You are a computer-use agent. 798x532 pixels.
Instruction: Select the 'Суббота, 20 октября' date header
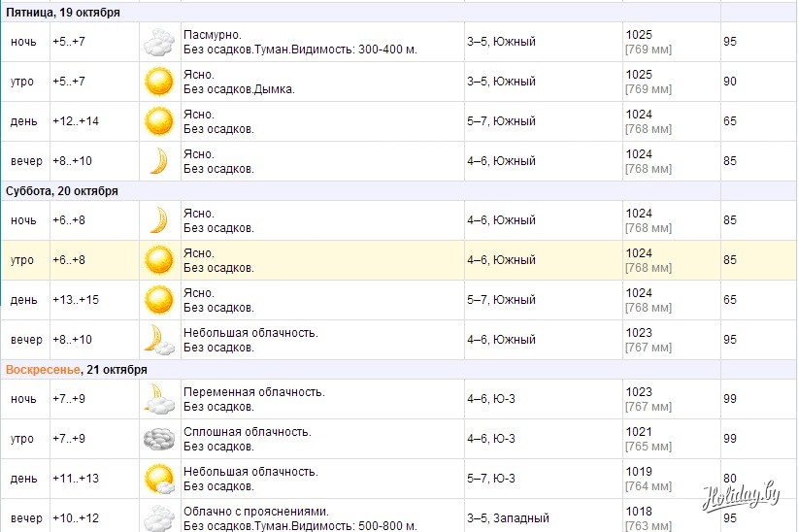click(x=62, y=190)
